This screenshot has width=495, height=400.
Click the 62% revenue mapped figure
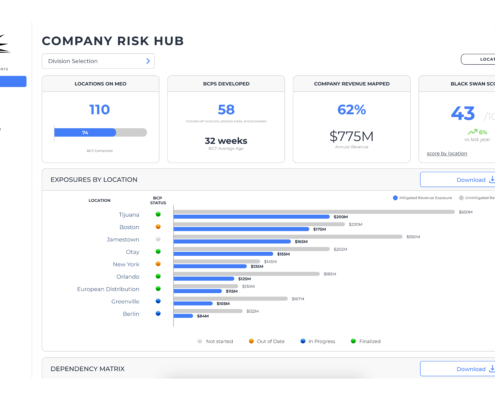tap(352, 110)
